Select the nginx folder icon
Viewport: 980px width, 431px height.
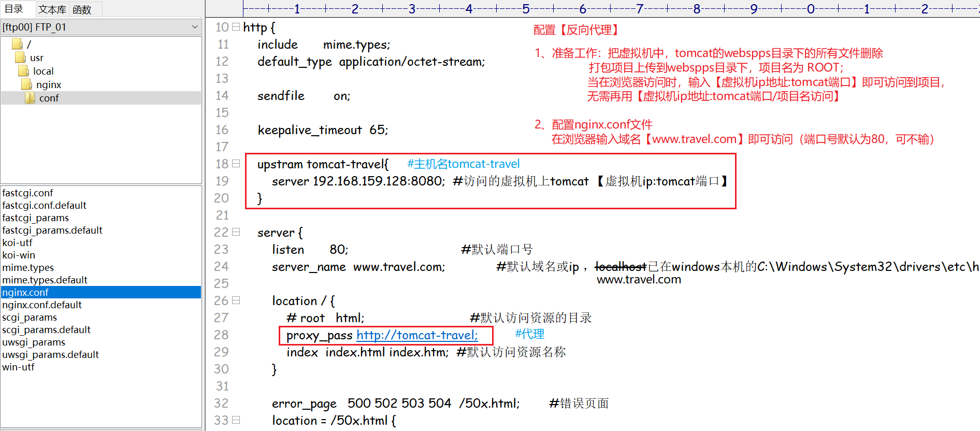[x=26, y=84]
